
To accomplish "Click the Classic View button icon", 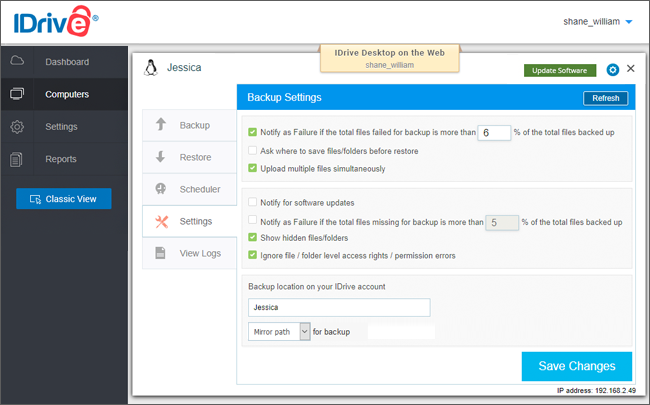I will 35,199.
